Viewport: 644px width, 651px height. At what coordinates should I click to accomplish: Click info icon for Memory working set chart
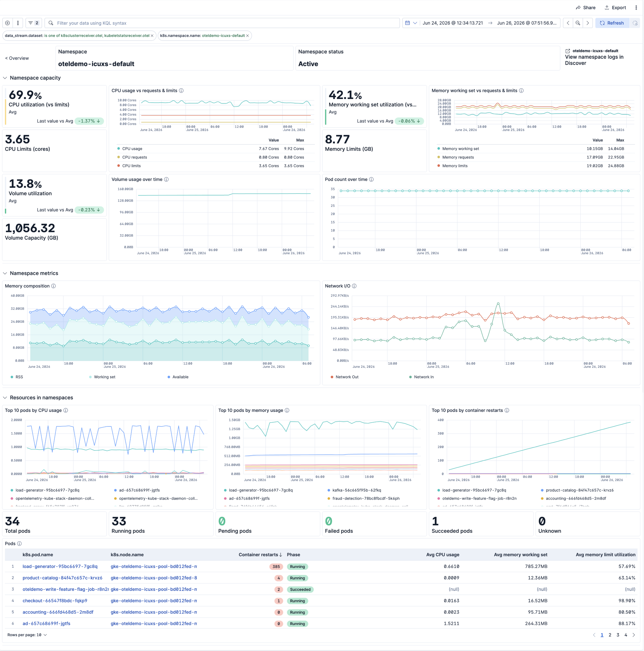click(x=521, y=91)
